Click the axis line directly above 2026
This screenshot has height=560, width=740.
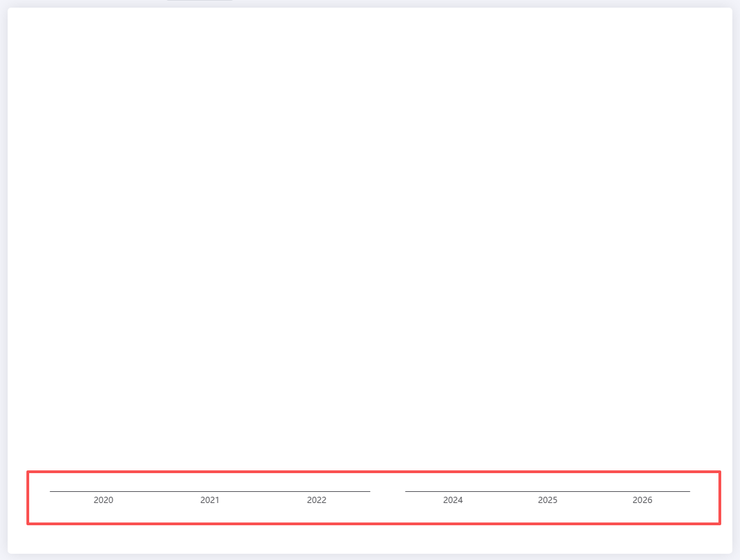(643, 491)
